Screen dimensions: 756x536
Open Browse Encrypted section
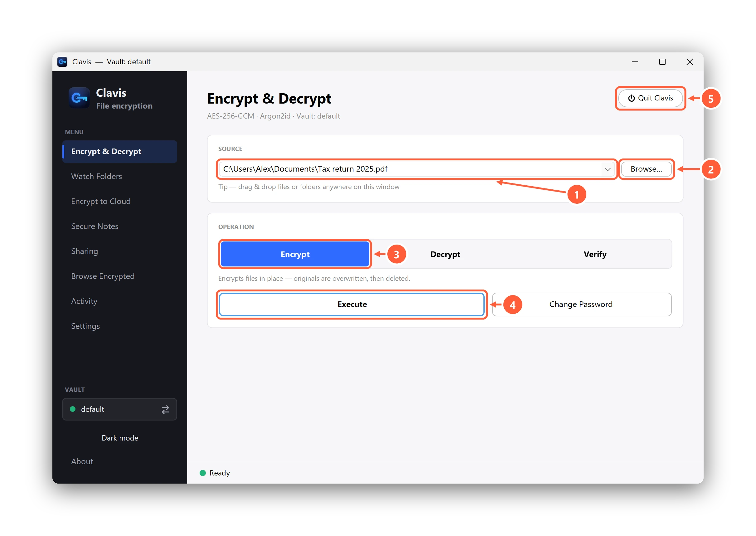(120, 276)
